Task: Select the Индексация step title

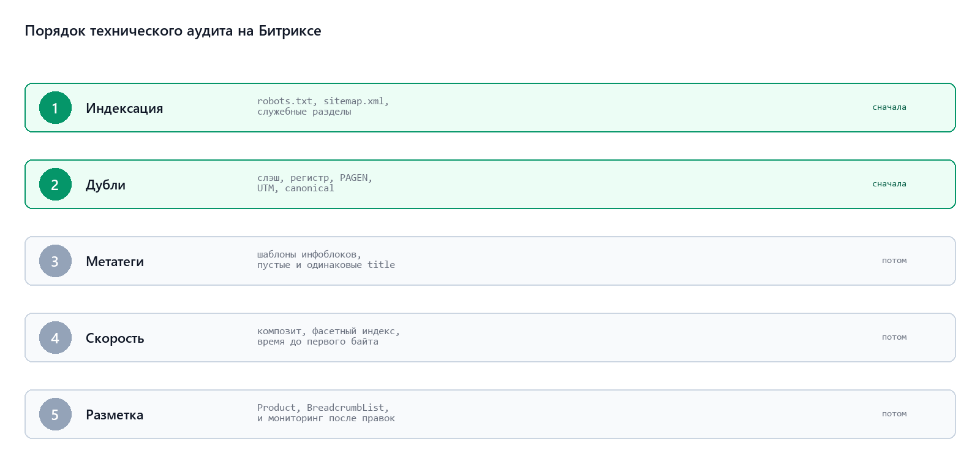Action: point(124,109)
